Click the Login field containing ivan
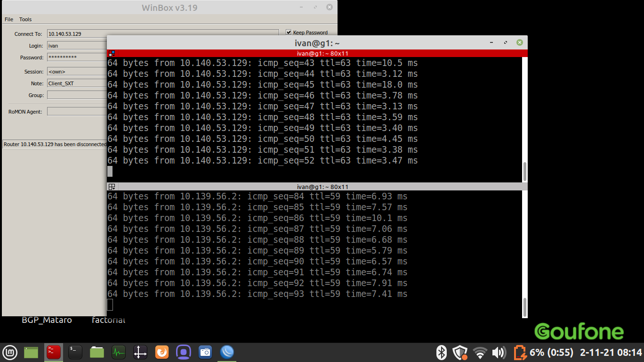 [x=77, y=46]
